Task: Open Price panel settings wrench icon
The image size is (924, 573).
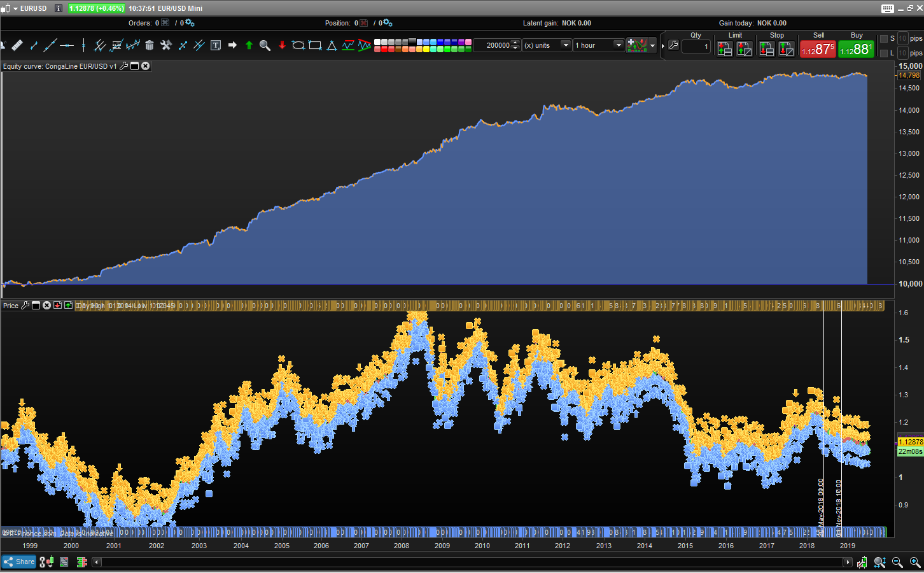Action: click(25, 306)
